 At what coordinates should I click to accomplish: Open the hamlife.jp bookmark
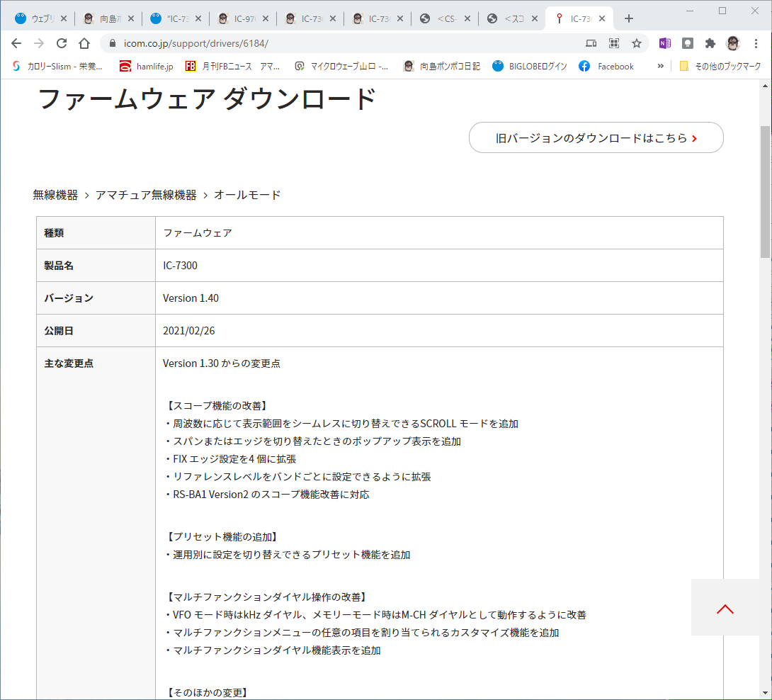click(146, 66)
